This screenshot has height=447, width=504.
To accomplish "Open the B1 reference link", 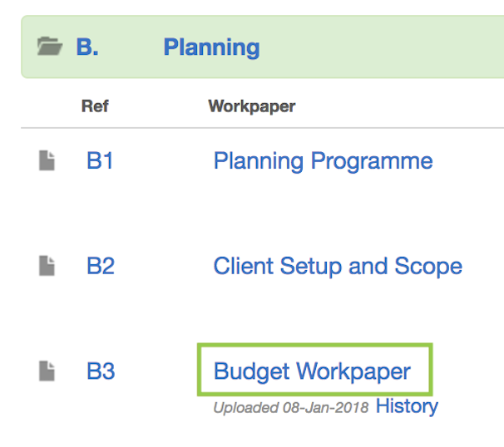I will (100, 161).
